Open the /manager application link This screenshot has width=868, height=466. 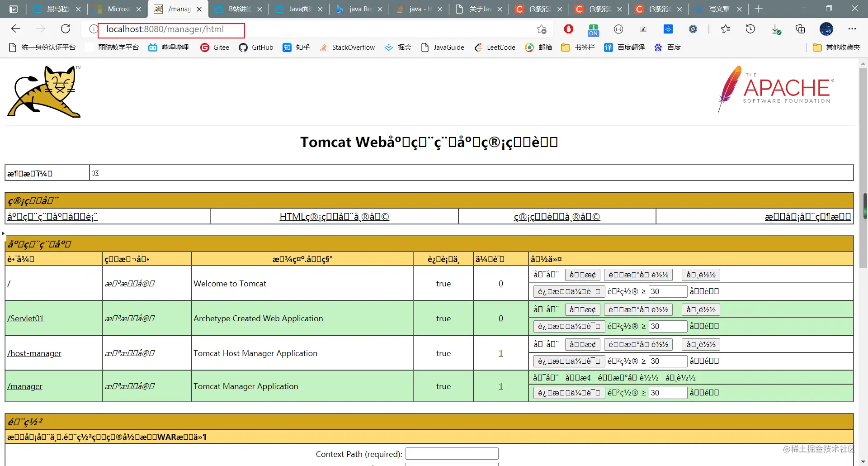[25, 386]
